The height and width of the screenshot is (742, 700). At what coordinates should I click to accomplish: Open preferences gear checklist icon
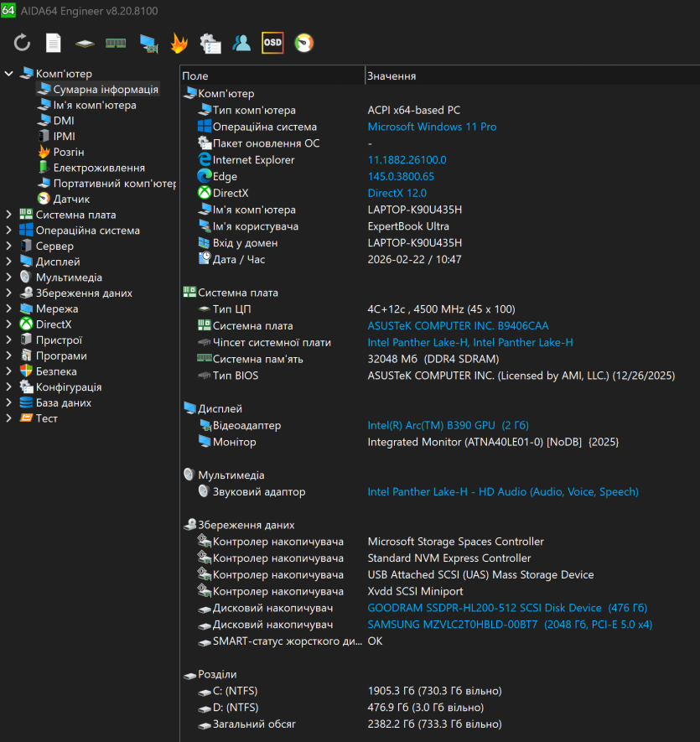click(210, 43)
